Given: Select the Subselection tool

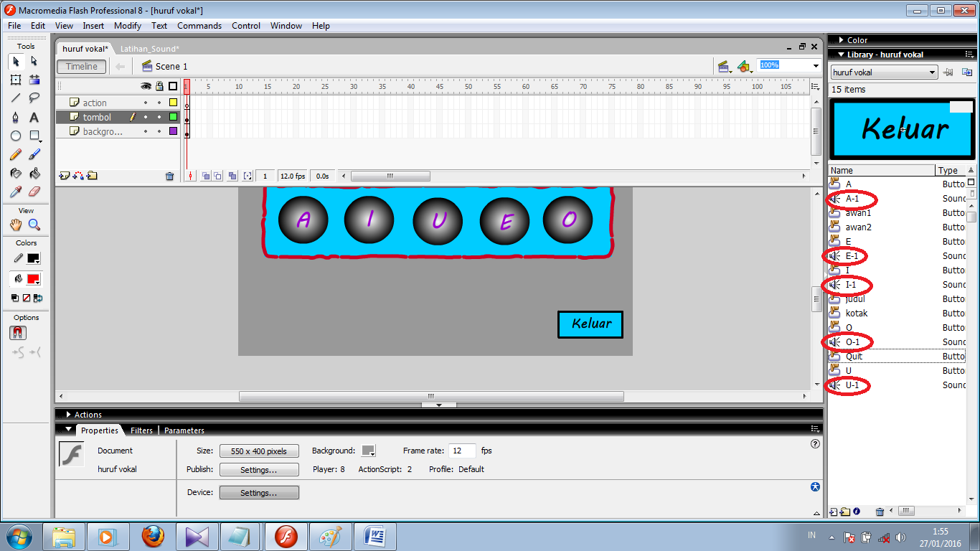Looking at the screenshot, I should tap(34, 61).
